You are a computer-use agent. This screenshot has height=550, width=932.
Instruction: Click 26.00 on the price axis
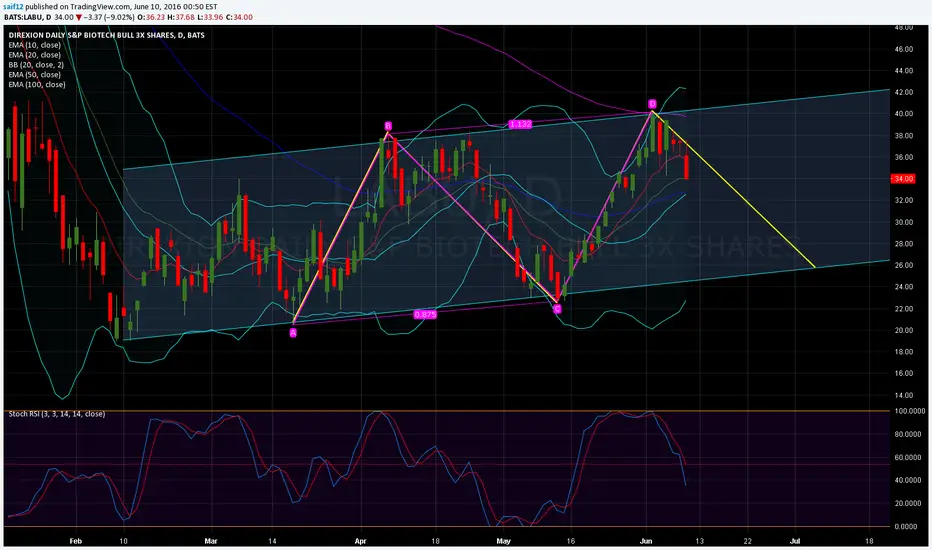click(903, 265)
